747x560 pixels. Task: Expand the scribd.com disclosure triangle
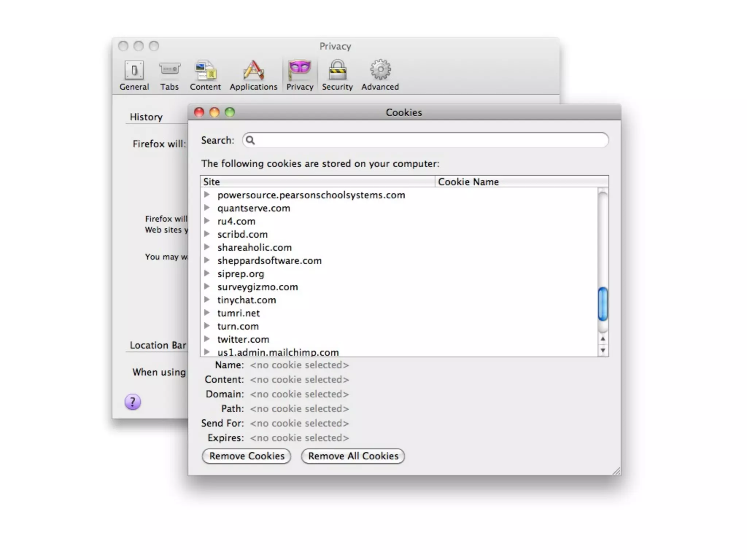[x=207, y=234]
